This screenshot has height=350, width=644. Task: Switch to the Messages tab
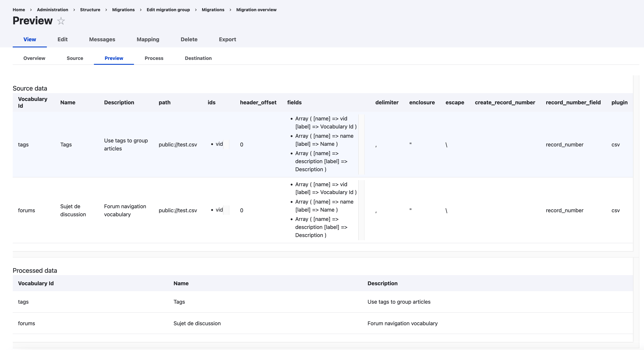coord(102,39)
